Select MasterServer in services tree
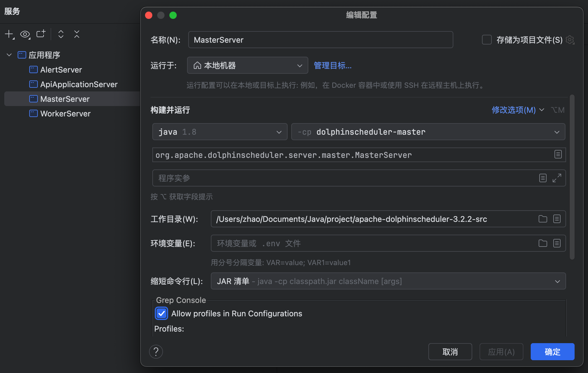This screenshot has width=588, height=373. (x=65, y=99)
